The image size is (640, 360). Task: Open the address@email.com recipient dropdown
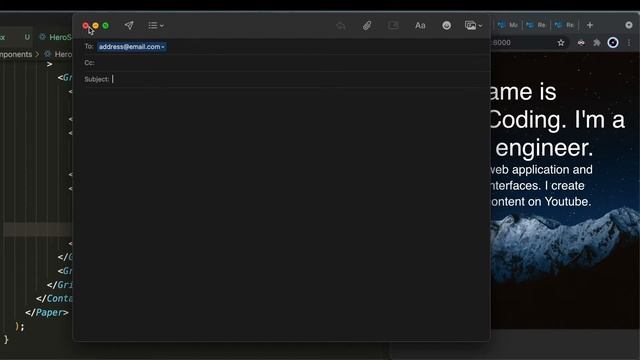click(x=131, y=47)
